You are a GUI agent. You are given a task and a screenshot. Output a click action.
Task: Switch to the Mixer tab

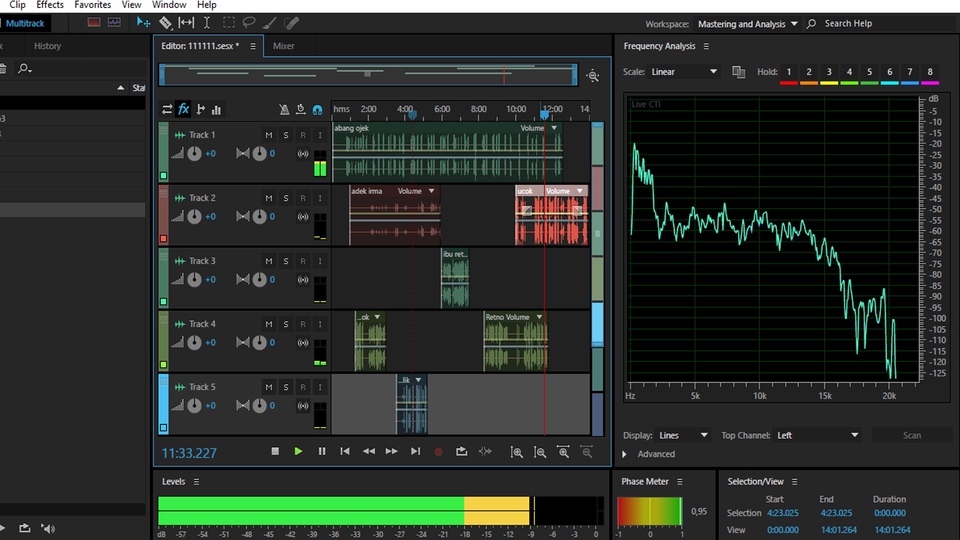(x=284, y=46)
